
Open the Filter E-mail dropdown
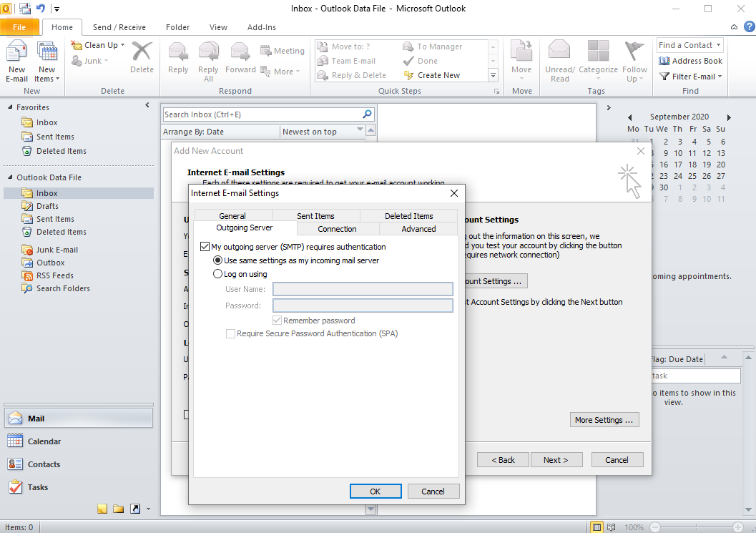tap(690, 77)
